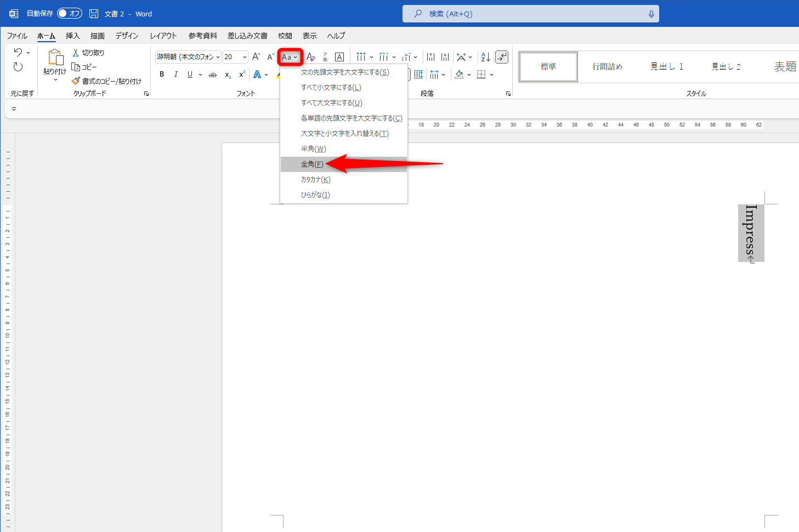Toggle the 自動保存 autosave switch

point(70,14)
